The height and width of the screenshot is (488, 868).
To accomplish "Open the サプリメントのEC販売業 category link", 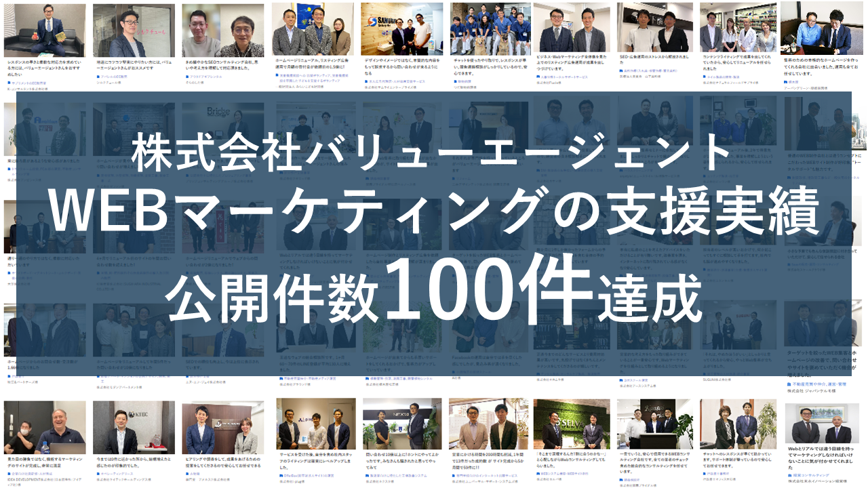I will (x=29, y=82).
